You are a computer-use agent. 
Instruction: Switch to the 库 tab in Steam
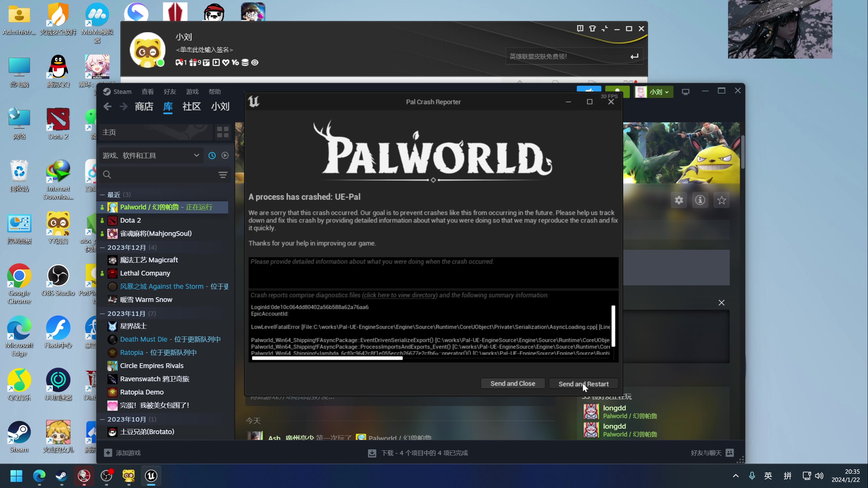point(168,107)
